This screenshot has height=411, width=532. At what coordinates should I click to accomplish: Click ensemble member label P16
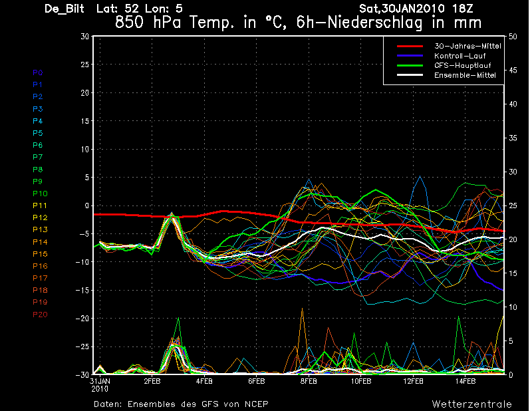(x=40, y=266)
